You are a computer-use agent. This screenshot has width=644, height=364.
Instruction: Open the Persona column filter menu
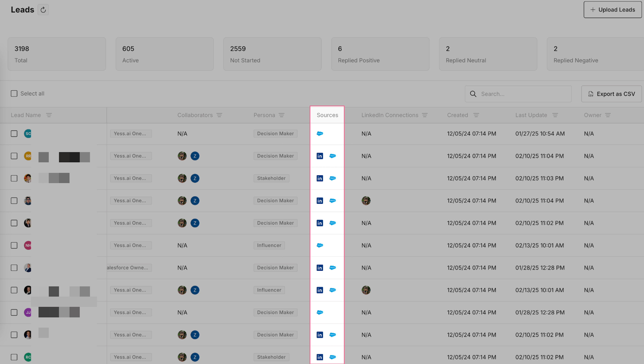coord(281,115)
